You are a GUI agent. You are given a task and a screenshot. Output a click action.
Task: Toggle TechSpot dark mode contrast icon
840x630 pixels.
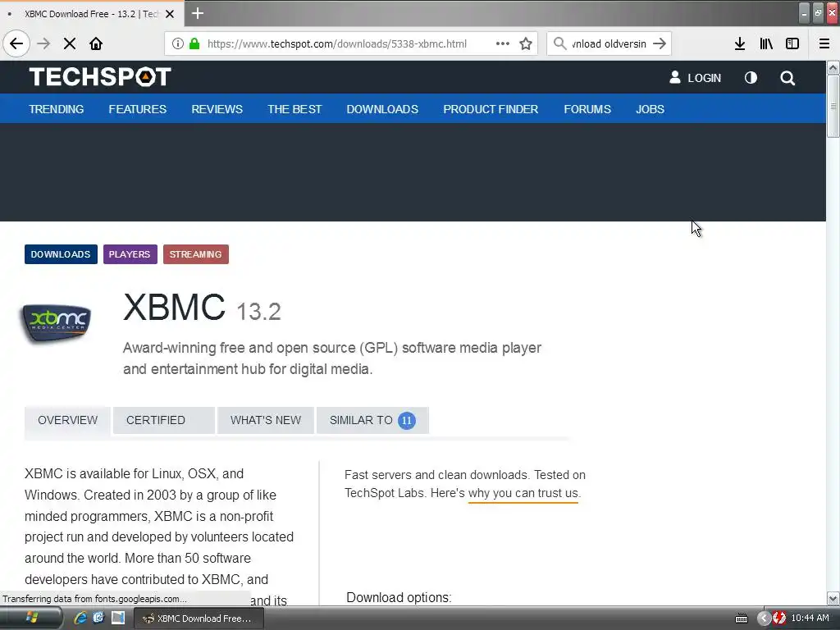(751, 78)
